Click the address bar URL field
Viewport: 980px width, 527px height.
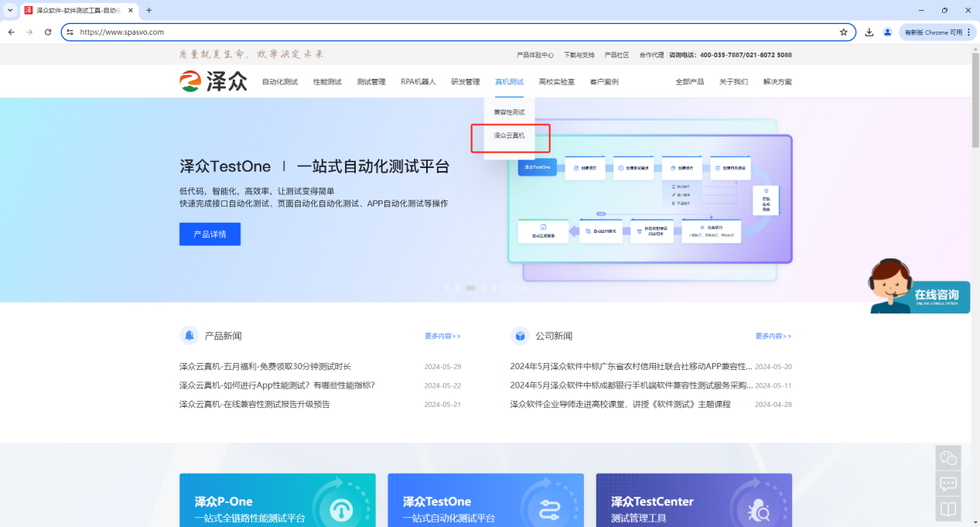[456, 32]
